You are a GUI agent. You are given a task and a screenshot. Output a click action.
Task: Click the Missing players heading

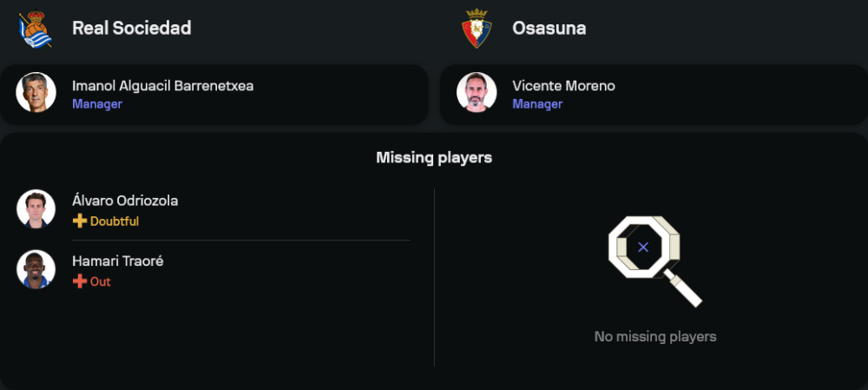434,157
